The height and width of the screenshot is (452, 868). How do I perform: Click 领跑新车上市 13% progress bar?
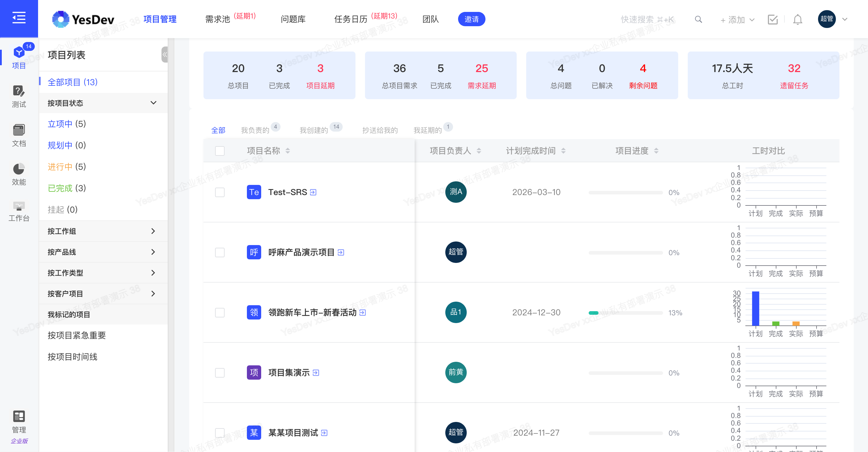pyautogui.click(x=625, y=313)
